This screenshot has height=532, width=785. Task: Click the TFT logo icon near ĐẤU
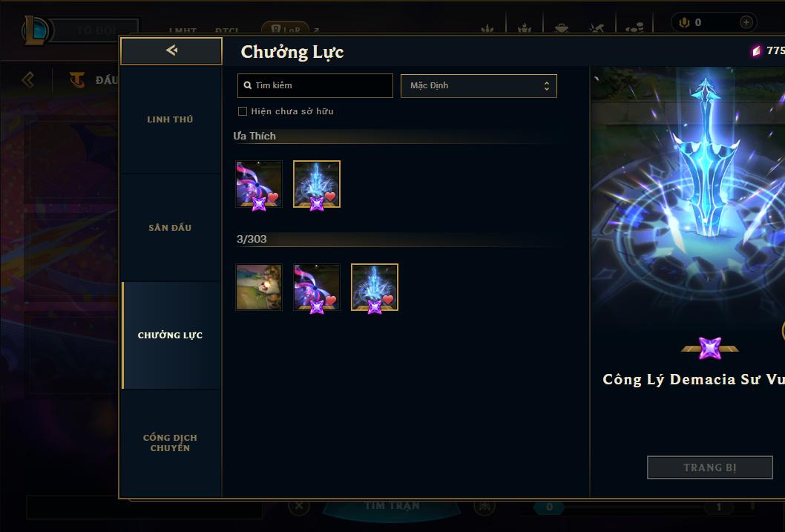(77, 79)
